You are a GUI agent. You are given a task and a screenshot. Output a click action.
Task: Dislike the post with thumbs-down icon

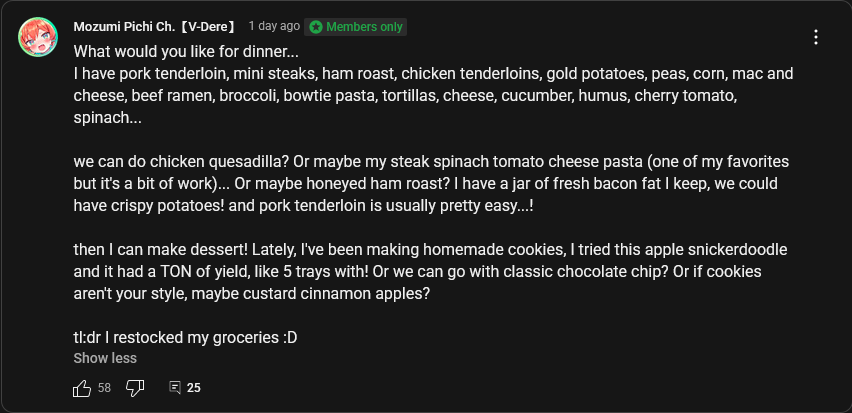coord(136,388)
